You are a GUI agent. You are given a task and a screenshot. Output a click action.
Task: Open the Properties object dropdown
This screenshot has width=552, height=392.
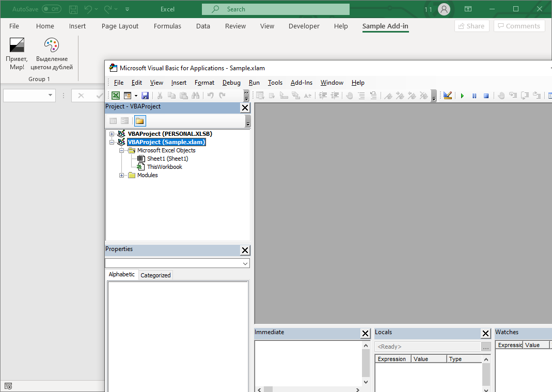coord(245,263)
